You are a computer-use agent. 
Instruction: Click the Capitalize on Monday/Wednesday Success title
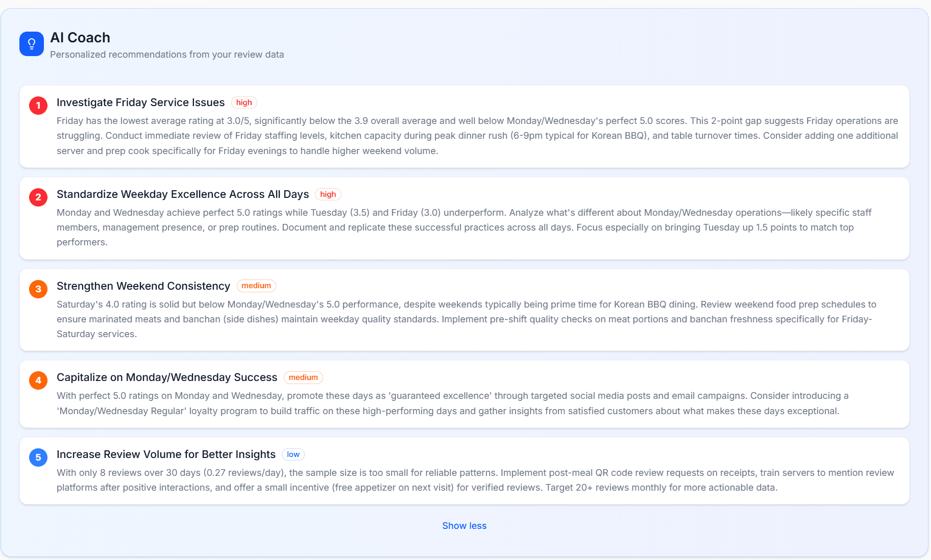click(167, 377)
